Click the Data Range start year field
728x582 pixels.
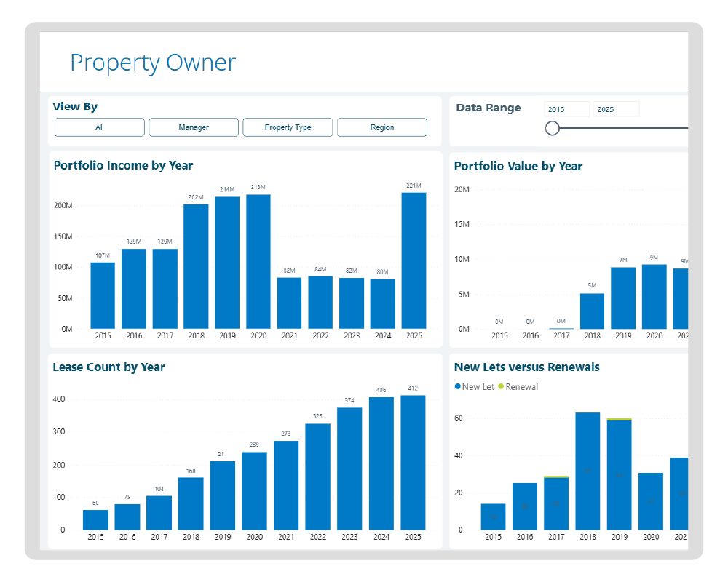point(566,109)
